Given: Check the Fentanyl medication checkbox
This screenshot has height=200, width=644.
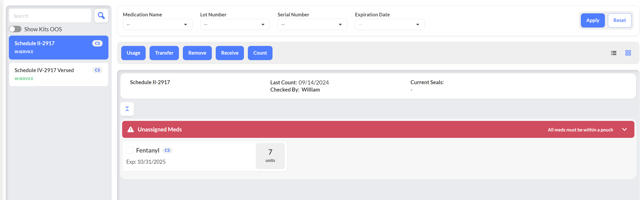Looking at the screenshot, I should [x=129, y=150].
